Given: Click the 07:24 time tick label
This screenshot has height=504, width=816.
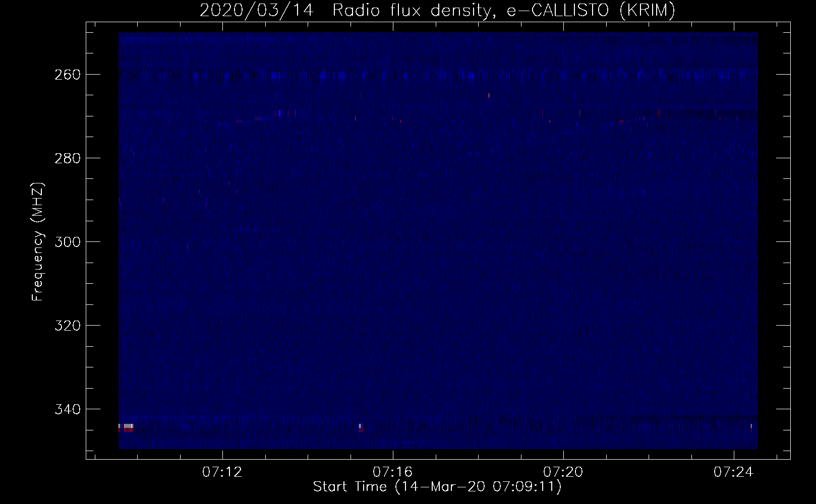Looking at the screenshot, I should coord(734,472).
